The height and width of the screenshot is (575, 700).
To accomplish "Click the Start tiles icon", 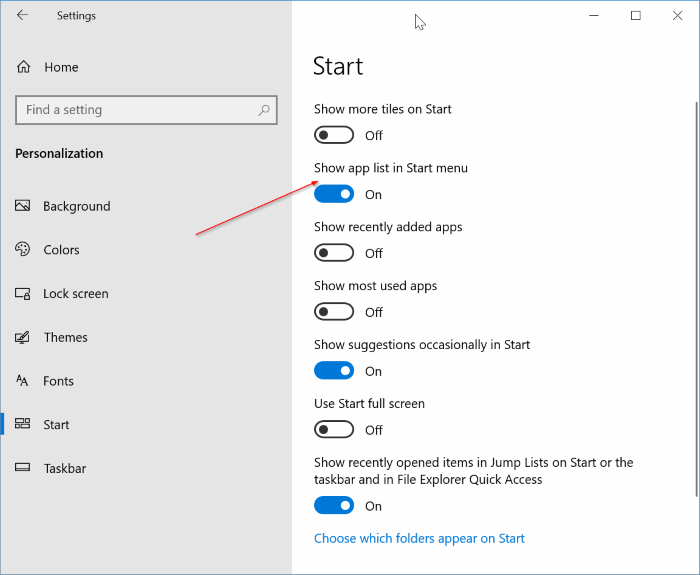I will pos(22,424).
